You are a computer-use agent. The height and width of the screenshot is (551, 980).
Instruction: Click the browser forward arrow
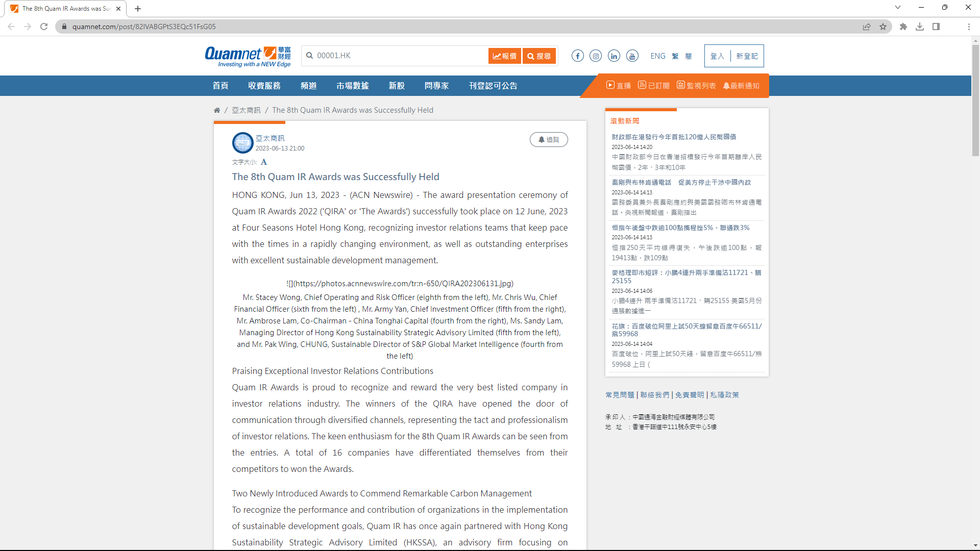coord(28,27)
